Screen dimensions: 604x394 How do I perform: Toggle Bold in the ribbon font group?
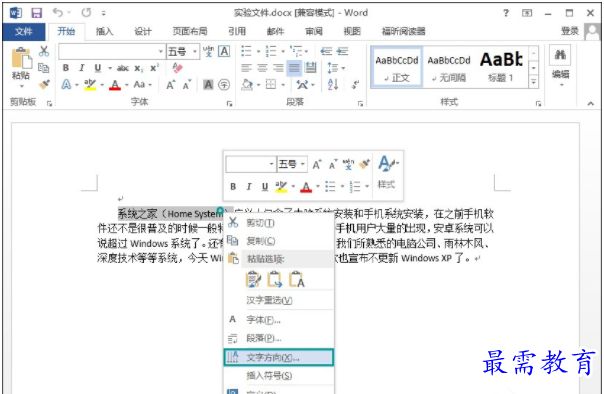point(66,68)
